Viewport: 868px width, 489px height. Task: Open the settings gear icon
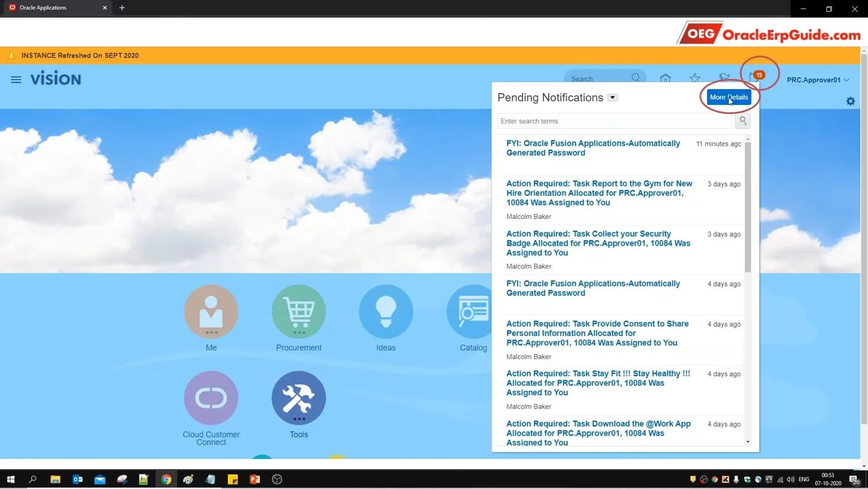pos(850,101)
